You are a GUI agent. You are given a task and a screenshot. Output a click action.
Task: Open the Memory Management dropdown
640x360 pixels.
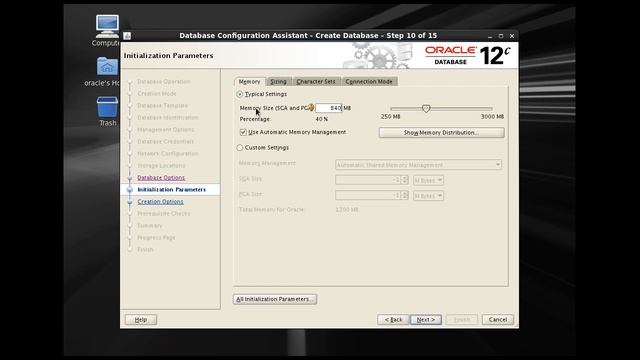pyautogui.click(x=418, y=165)
